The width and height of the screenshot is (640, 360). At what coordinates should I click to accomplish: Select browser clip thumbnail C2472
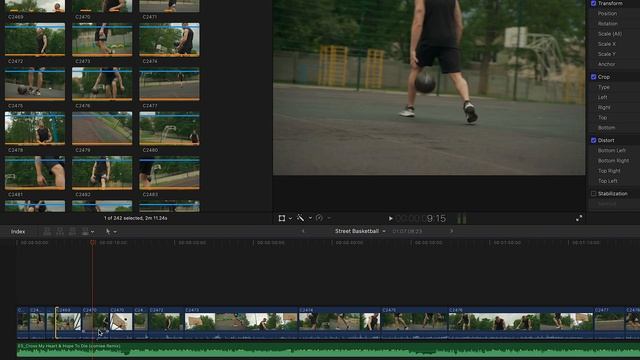(x=35, y=40)
